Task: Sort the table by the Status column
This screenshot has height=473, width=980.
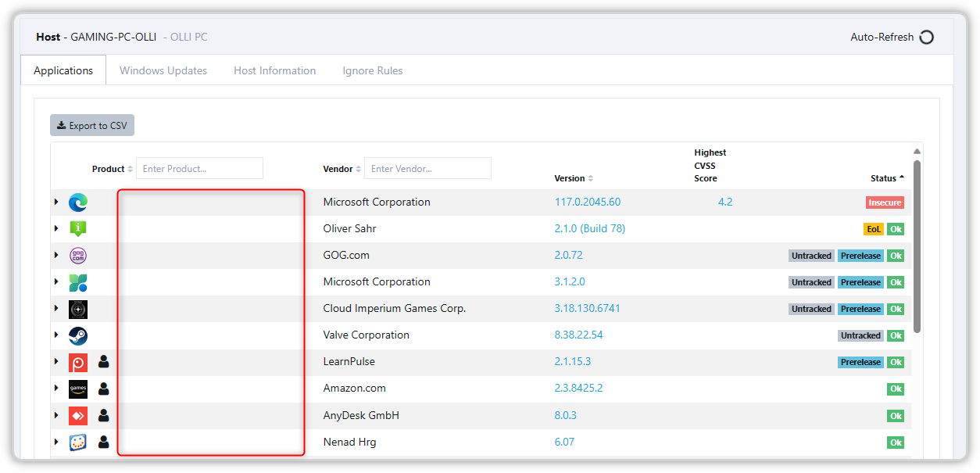Action: point(888,178)
